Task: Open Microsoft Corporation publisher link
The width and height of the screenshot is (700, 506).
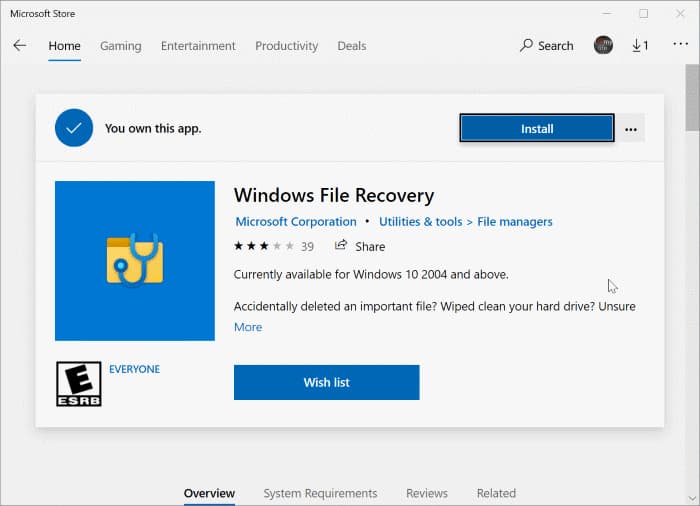Action: [x=296, y=222]
